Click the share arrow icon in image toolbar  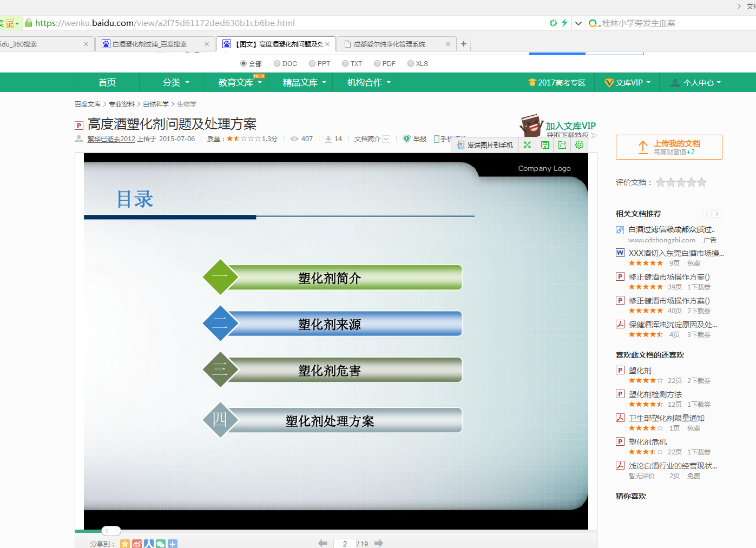click(x=562, y=145)
